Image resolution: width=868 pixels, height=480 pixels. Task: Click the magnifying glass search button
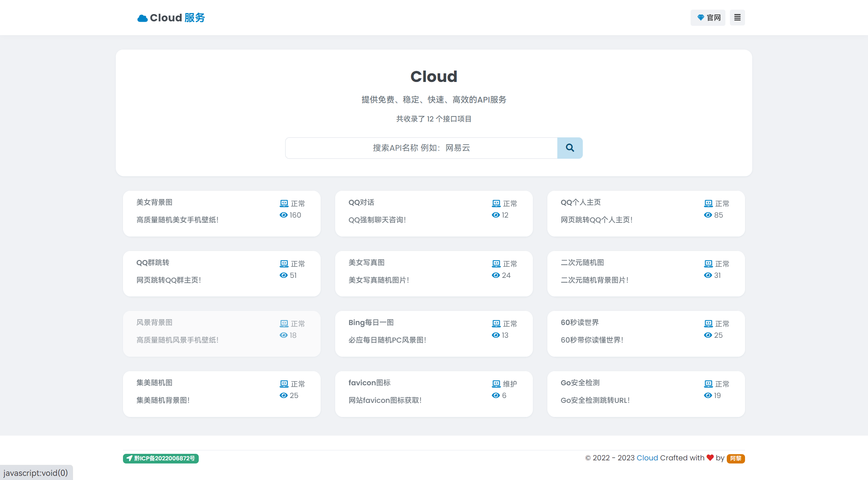point(570,148)
